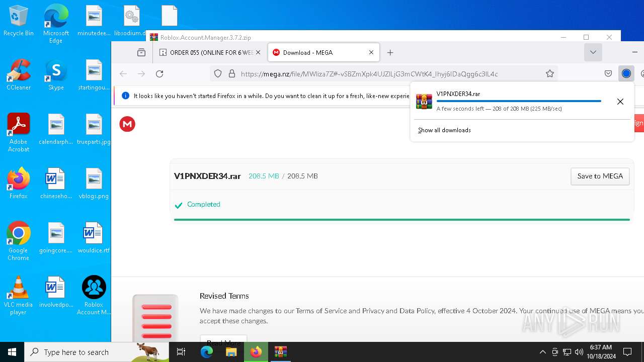Open Adobe Acrobat desktop shortcut

tap(19, 133)
